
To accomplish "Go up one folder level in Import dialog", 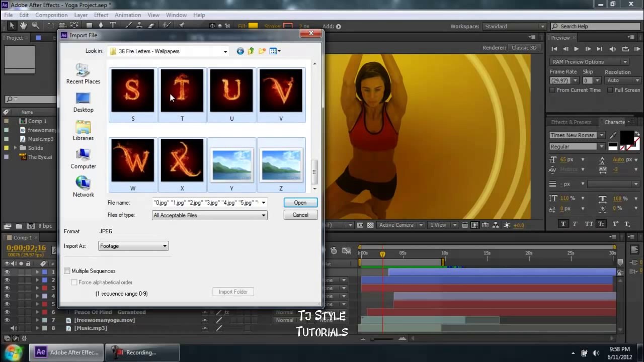I will pyautogui.click(x=251, y=51).
